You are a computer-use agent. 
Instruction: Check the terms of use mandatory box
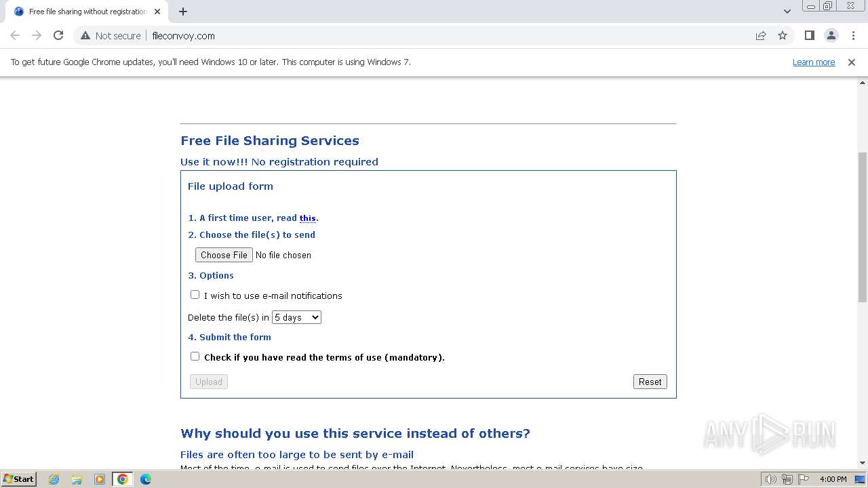195,357
